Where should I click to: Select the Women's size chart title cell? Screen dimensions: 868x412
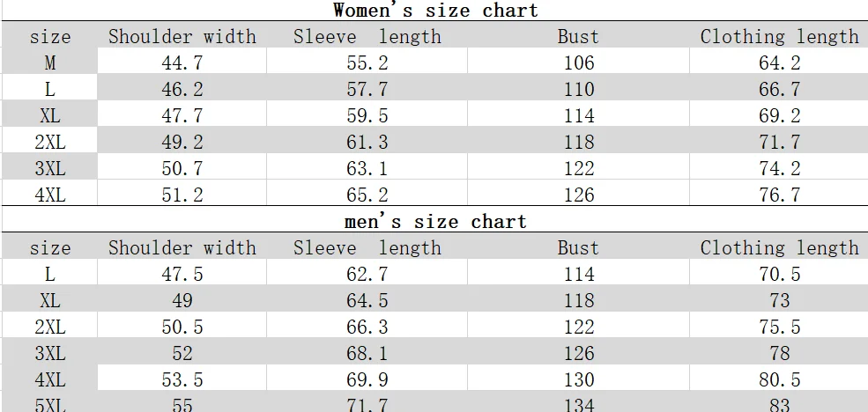(435, 11)
